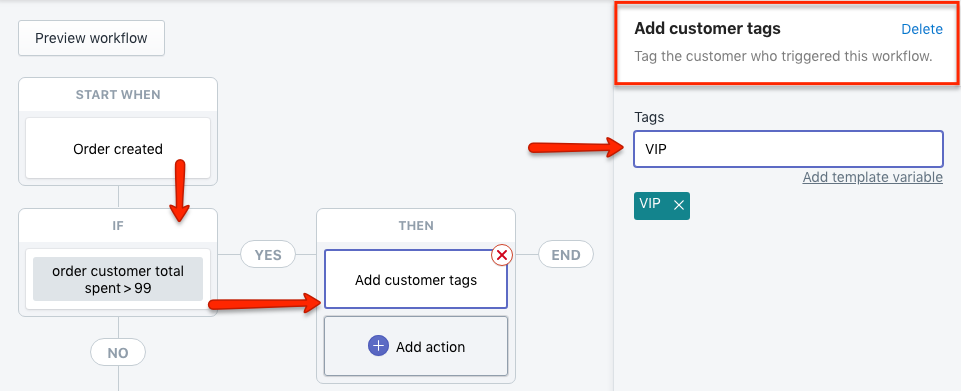Open the order customer total spent condition
This screenshot has height=391, width=961.
click(118, 279)
